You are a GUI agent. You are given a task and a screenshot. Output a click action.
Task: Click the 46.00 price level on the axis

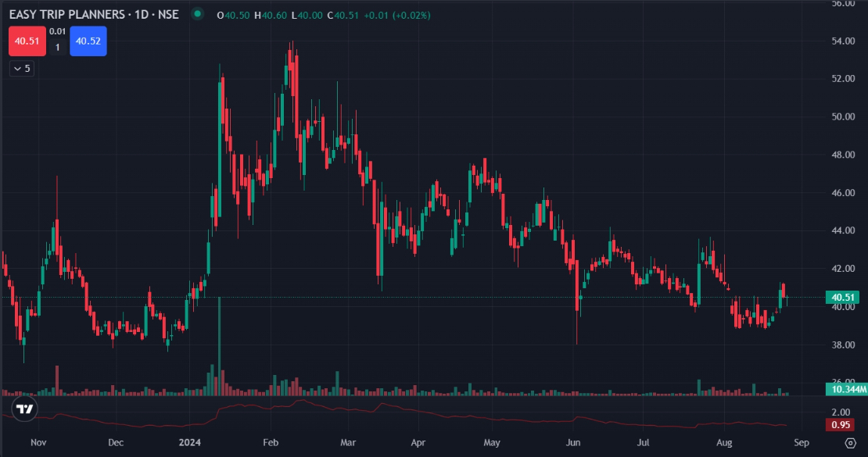pyautogui.click(x=843, y=193)
